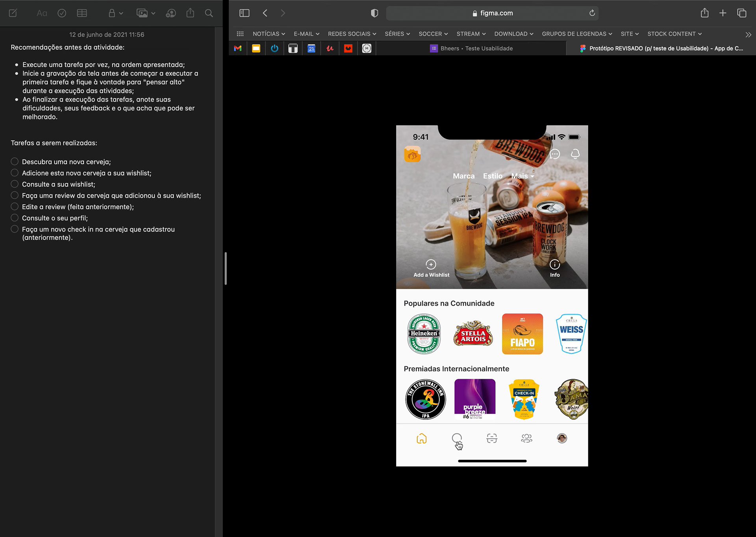756x537 pixels.
Task: Open chat messages icon in prototype
Action: tap(555, 154)
